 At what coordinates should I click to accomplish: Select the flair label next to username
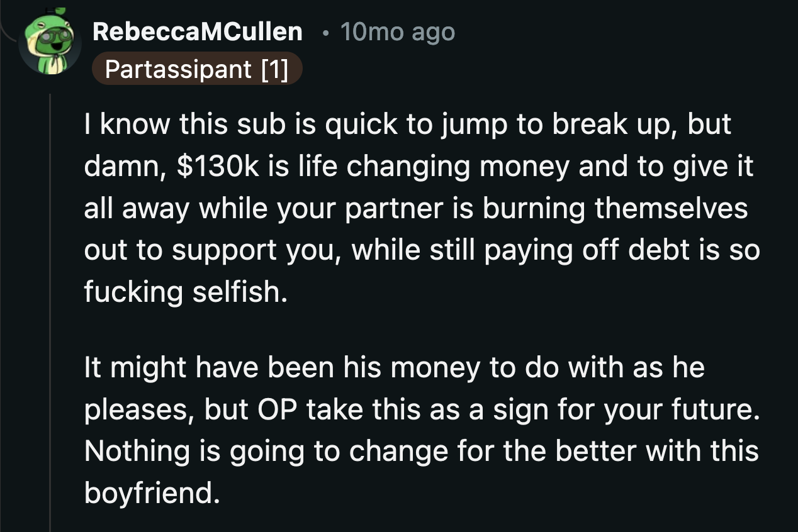pyautogui.click(x=197, y=69)
